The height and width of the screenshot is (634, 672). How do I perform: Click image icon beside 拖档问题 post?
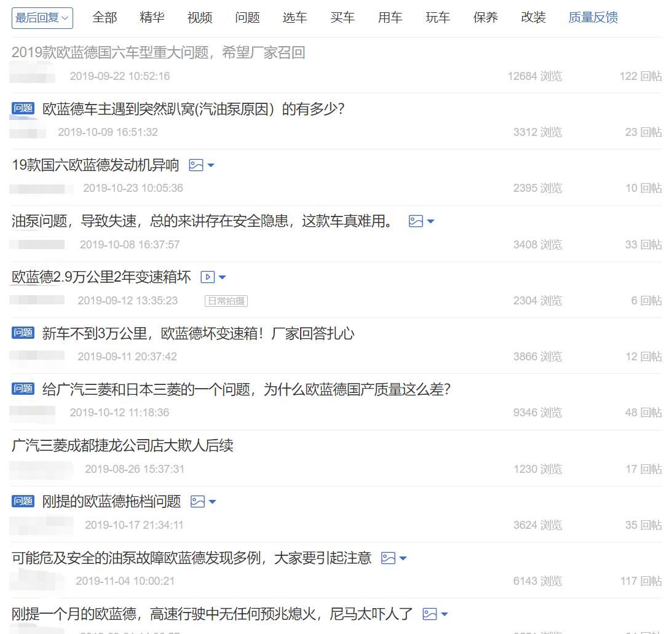coord(197,502)
